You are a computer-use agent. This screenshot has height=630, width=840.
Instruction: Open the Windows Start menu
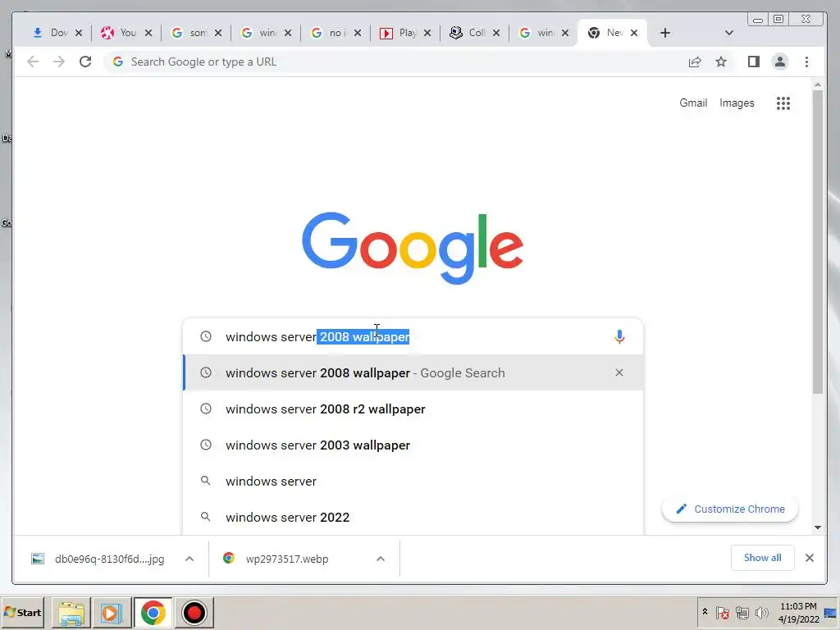click(23, 612)
